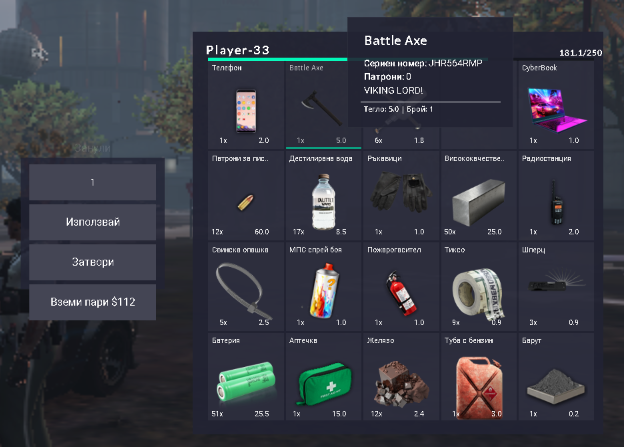Select the МПС спрей боя can

coord(324,286)
